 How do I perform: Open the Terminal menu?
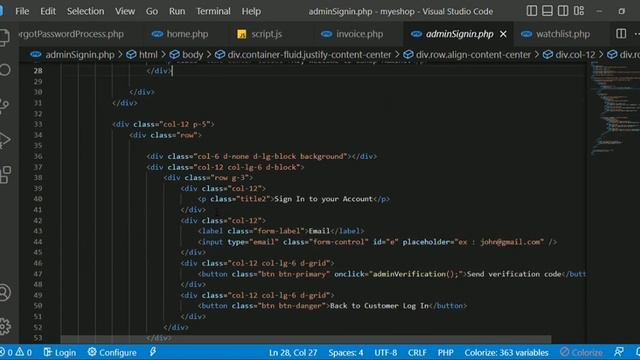pos(213,11)
